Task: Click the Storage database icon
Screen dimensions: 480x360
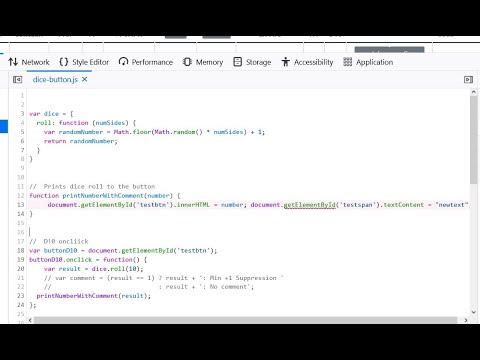Action: click(x=237, y=62)
